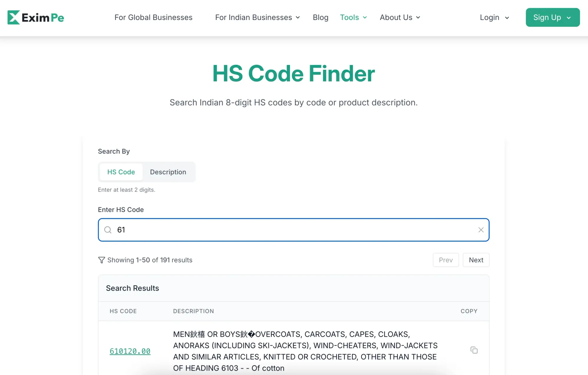Click the Sign Up chevron arrow
The height and width of the screenshot is (375, 588).
point(569,18)
